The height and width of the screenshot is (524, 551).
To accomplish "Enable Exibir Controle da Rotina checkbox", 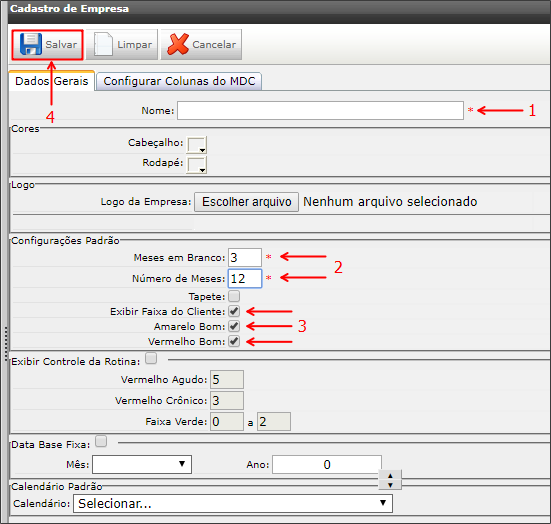I will click(151, 358).
